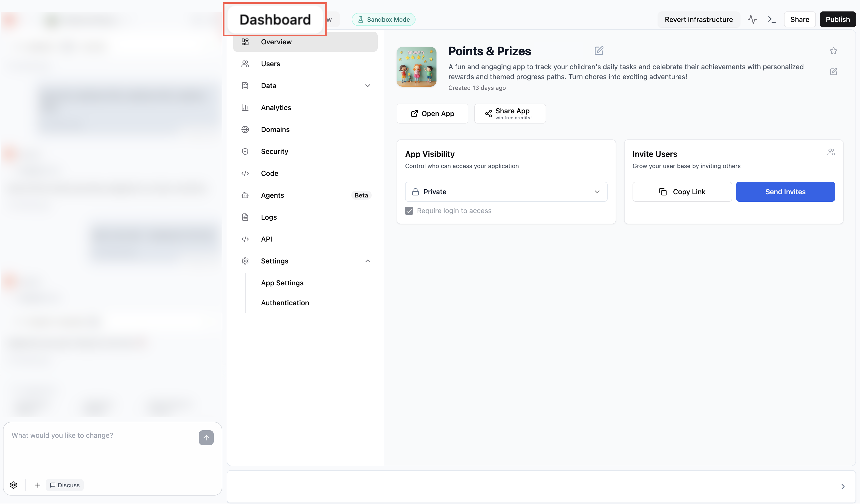Click the Publish button
Viewport: 860px width, 504px height.
[838, 19]
